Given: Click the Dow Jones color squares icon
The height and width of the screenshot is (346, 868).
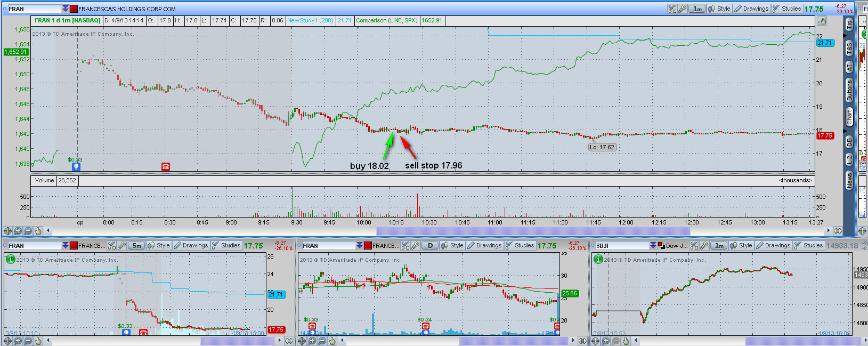Looking at the screenshot, I should pos(661,245).
